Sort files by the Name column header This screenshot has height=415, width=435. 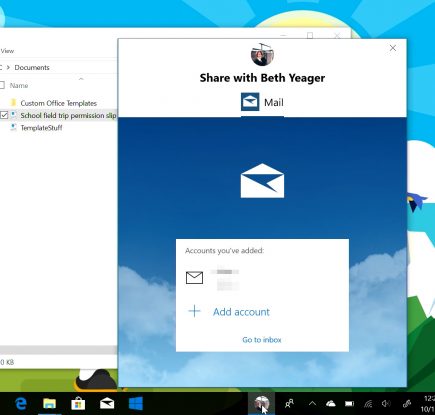19,86
